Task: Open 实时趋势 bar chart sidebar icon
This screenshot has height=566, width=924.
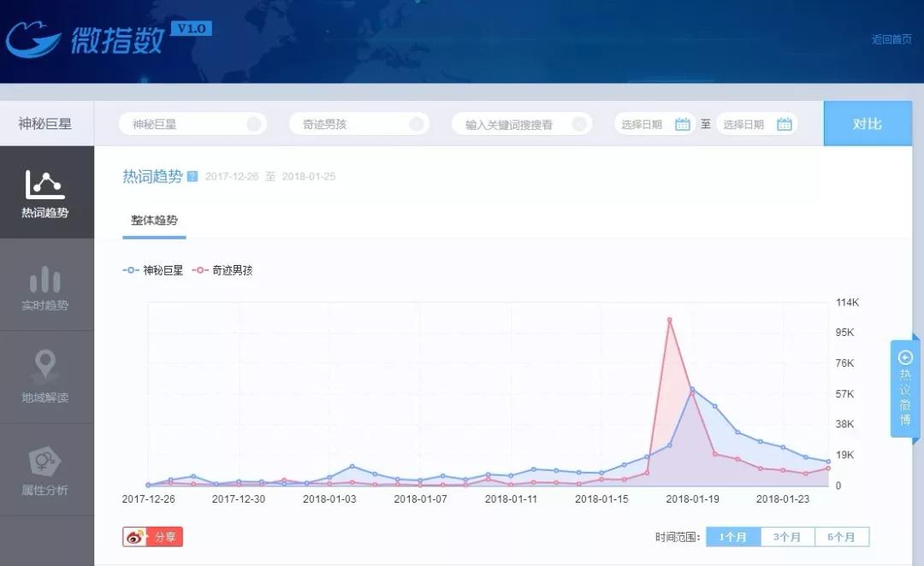Action: 45,279
